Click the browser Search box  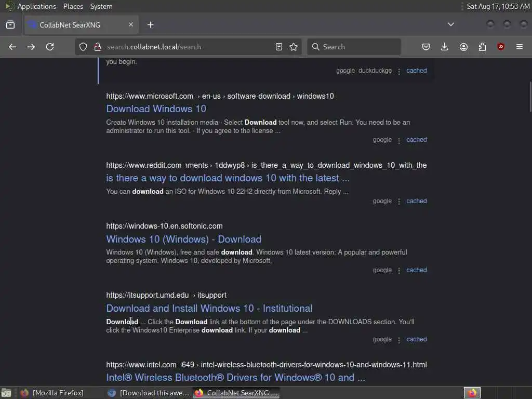tap(354, 47)
